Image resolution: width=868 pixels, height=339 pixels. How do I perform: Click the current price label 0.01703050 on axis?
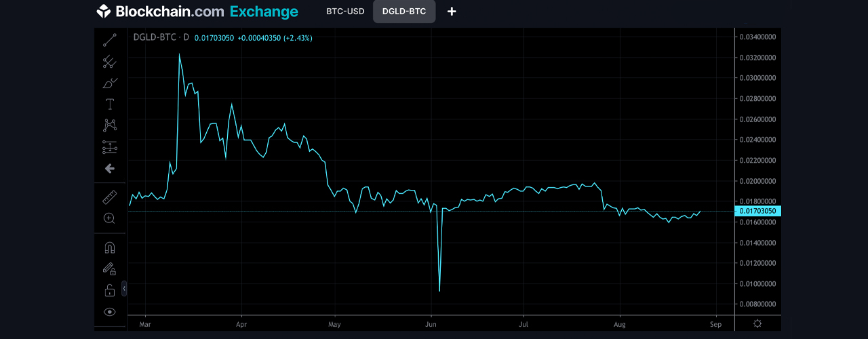coord(758,212)
